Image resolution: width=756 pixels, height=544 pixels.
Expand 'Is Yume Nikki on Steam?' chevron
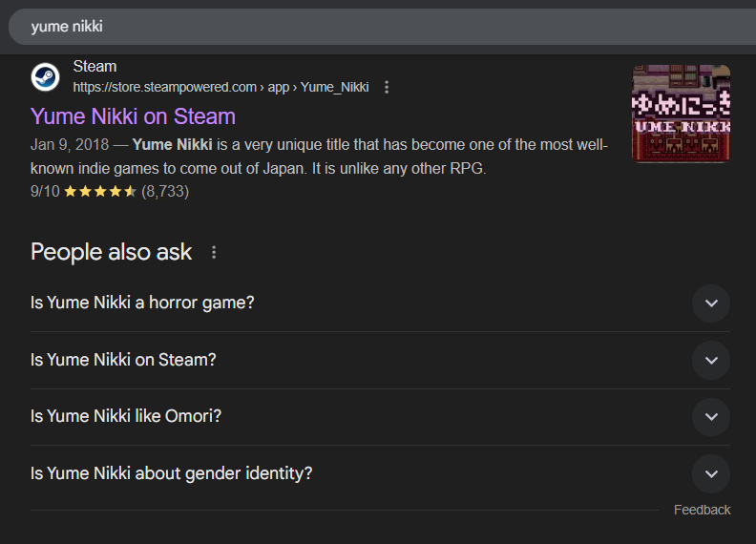[711, 360]
